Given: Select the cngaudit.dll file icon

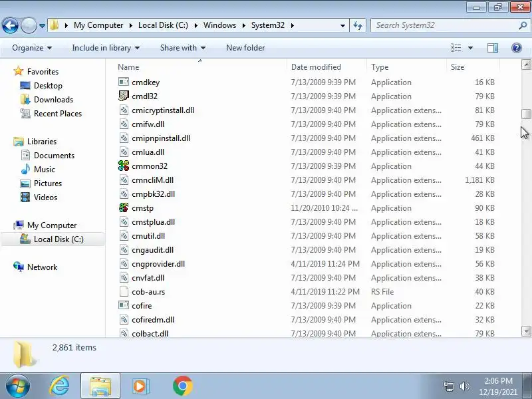Looking at the screenshot, I should 124,250.
